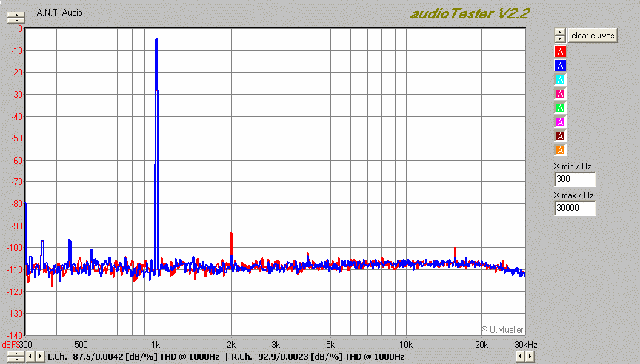The height and width of the screenshot is (364, 640).
Task: Click left arrow at bottom-right near 30kHz
Action: click(519, 357)
